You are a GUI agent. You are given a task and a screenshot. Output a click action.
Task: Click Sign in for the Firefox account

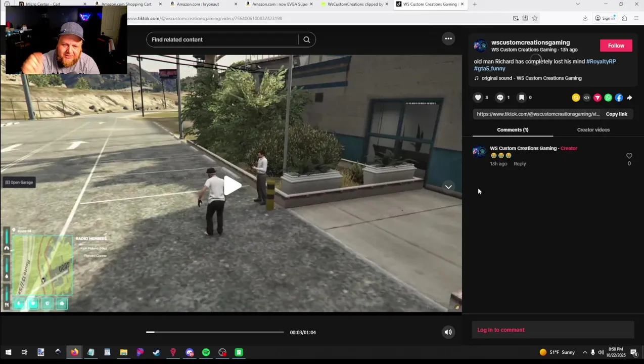point(605,18)
